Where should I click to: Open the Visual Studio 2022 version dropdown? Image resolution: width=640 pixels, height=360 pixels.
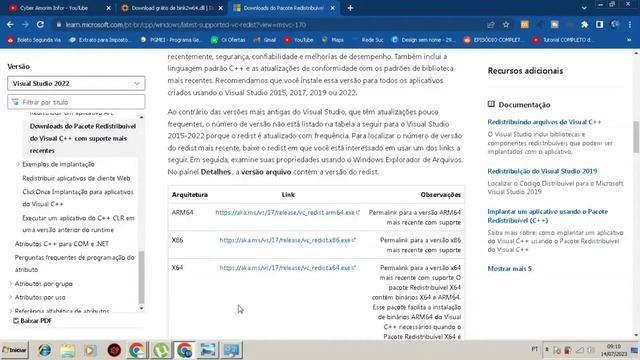pyautogui.click(x=76, y=83)
